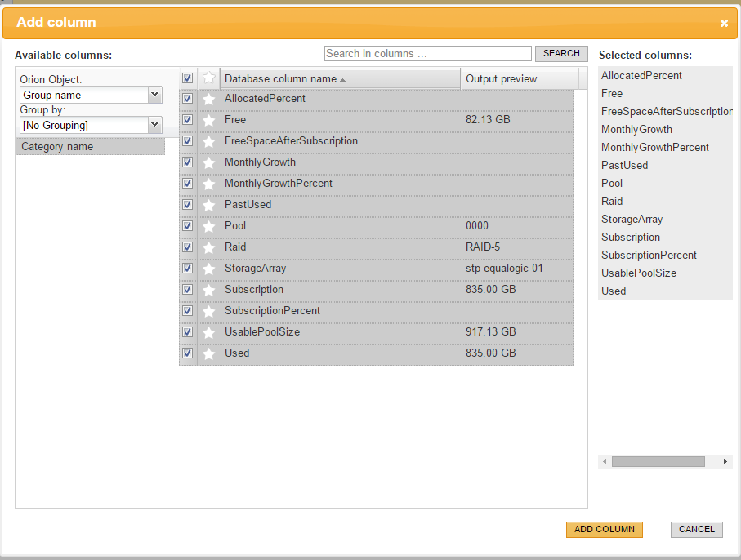The height and width of the screenshot is (560, 741).
Task: Click the 0000 Pool preview value
Action: 477,225
